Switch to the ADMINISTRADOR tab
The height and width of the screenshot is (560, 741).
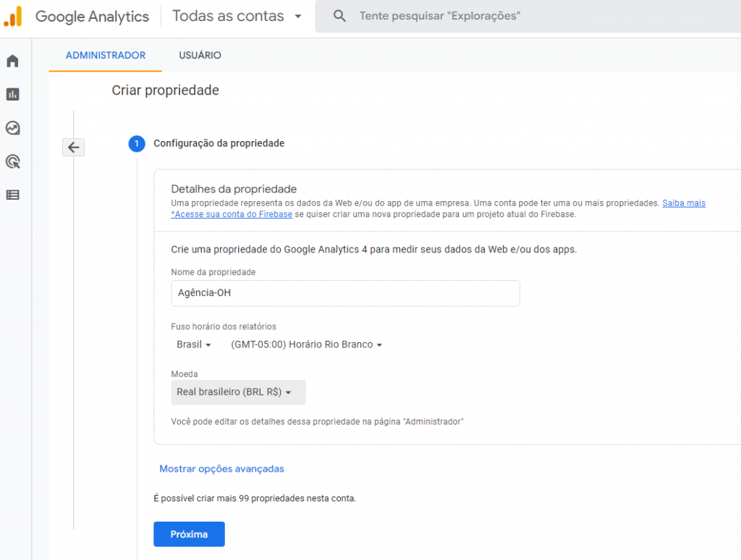(x=106, y=55)
